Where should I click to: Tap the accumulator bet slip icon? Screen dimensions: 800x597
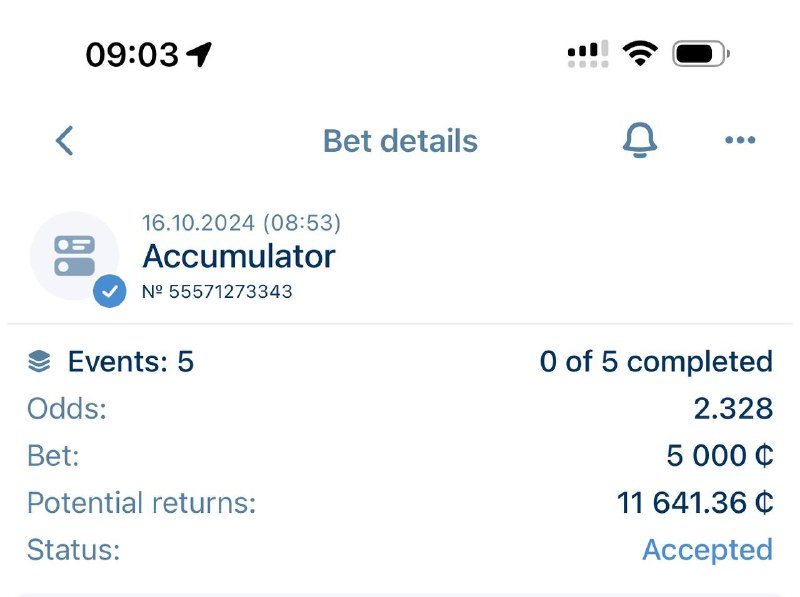(75, 255)
